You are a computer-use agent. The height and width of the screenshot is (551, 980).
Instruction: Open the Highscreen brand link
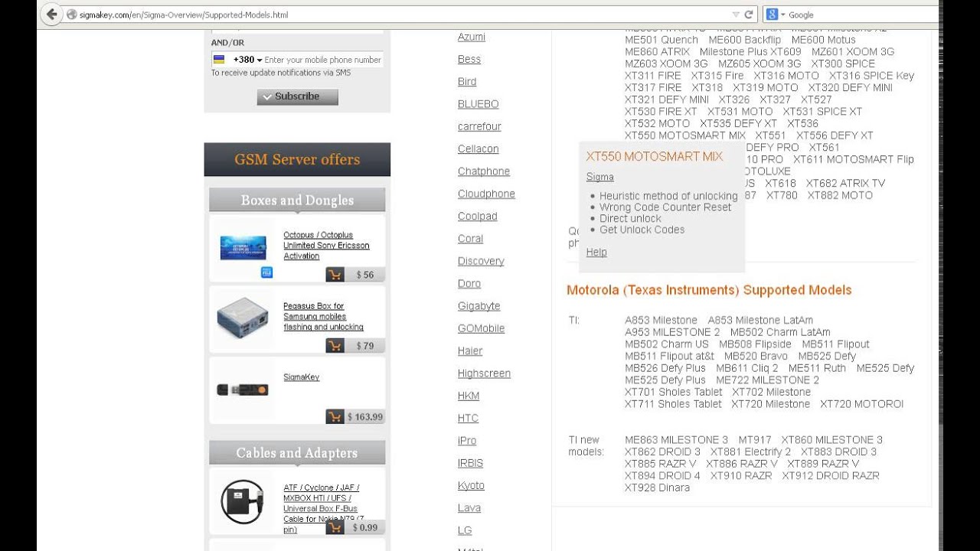(484, 373)
